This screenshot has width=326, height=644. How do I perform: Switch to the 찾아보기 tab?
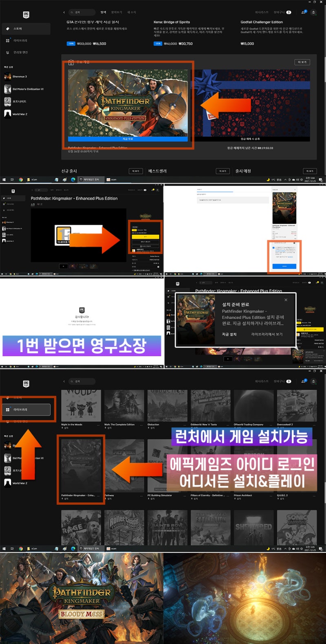pos(117,13)
